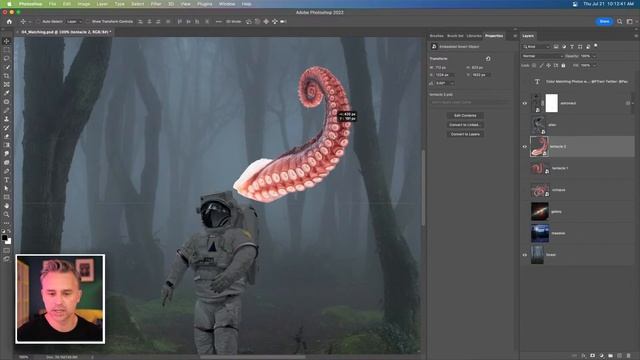
Task: Open the Opacity dropdown arrow
Action: (x=594, y=56)
